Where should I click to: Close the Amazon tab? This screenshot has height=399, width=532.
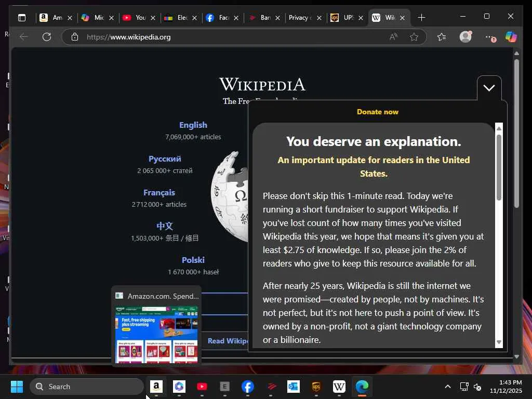click(x=70, y=18)
